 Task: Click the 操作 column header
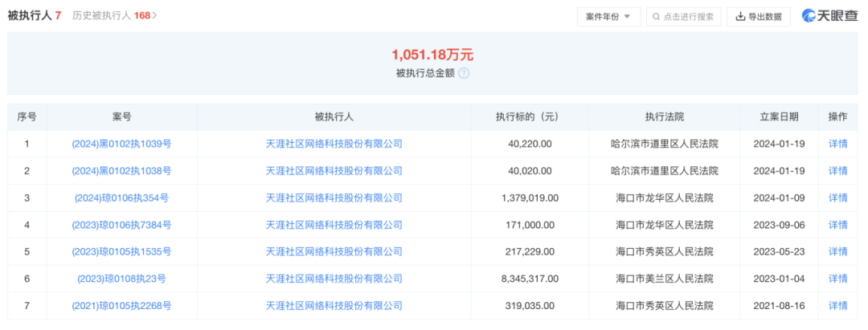(x=837, y=116)
